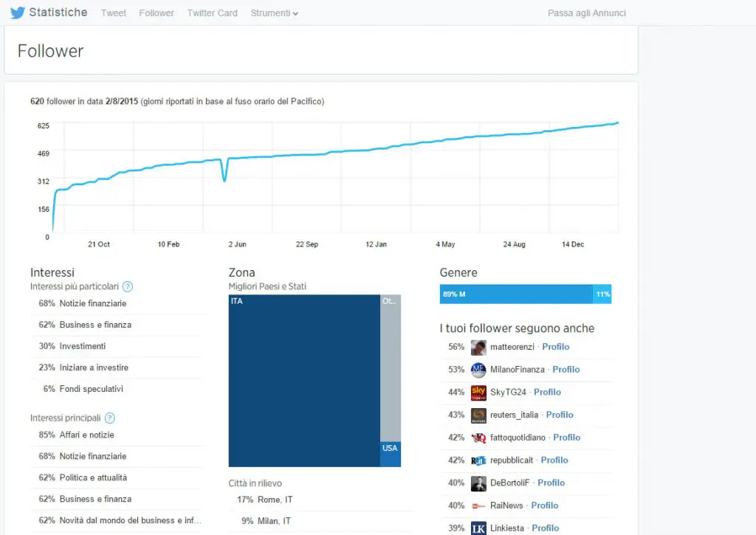Click repubblicait logo icon
Viewport: 756px width, 535px height.
(x=478, y=460)
